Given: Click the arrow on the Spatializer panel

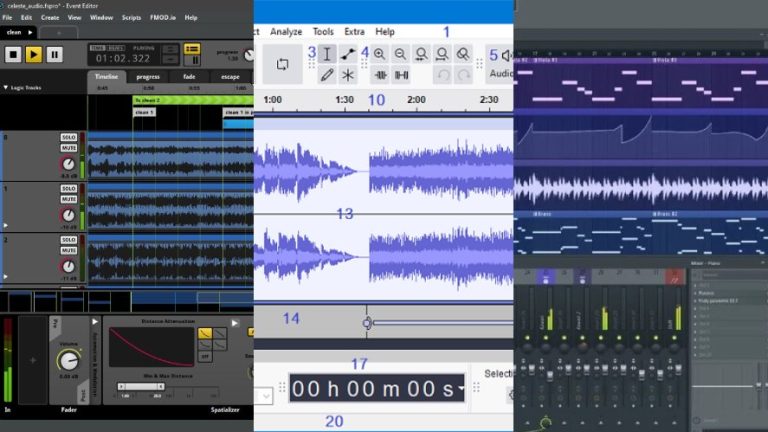Looking at the screenshot, I should click(235, 323).
